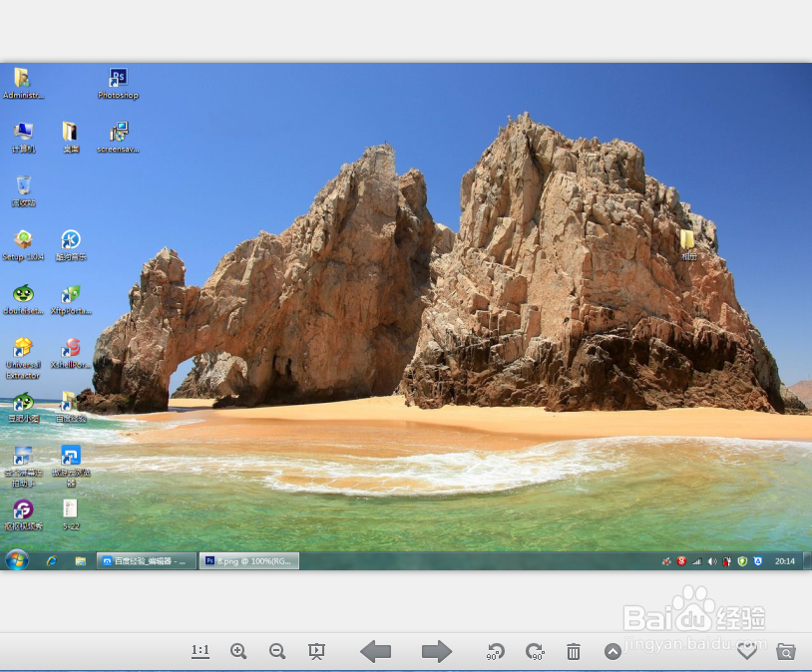Open the network signal tray icon
This screenshot has width=812, height=672.
pos(697,561)
